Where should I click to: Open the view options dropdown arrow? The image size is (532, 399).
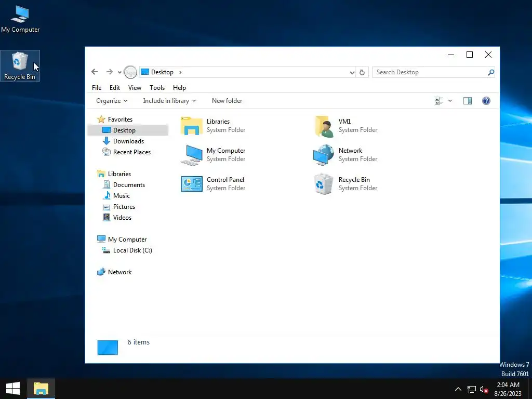coord(450,101)
